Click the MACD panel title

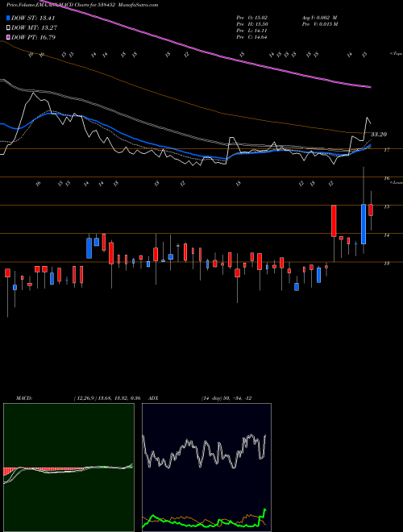pyautogui.click(x=23, y=398)
